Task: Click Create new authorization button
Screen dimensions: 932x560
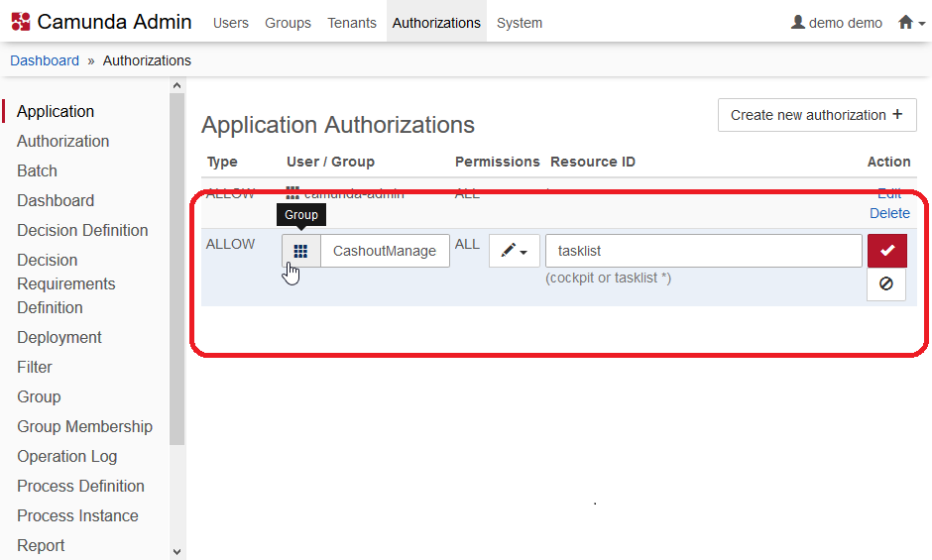Action: (x=816, y=115)
